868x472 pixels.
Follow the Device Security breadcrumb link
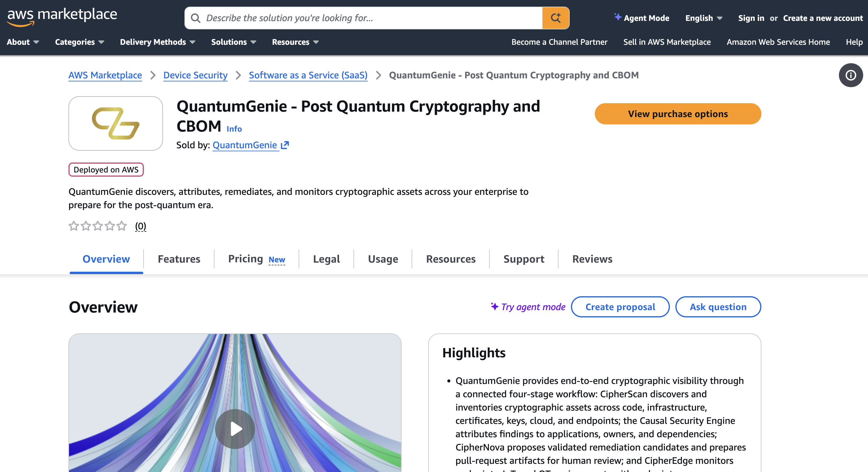195,75
